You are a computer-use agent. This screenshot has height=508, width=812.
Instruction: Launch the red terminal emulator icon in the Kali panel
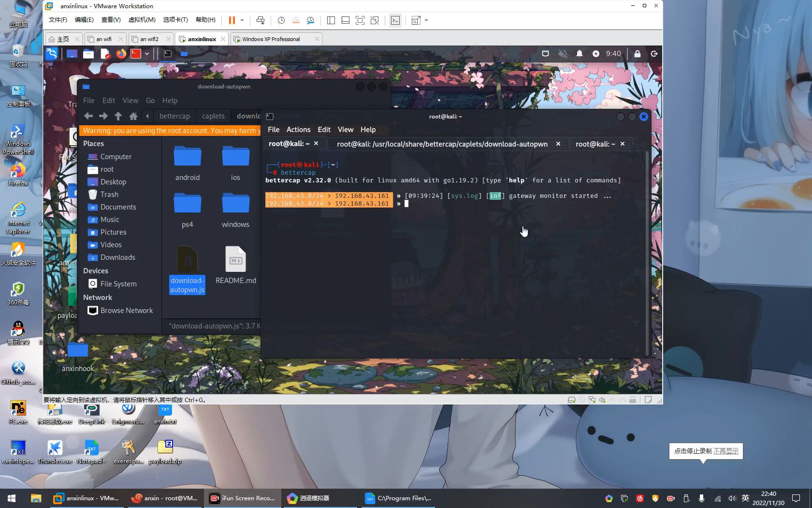tap(136, 54)
